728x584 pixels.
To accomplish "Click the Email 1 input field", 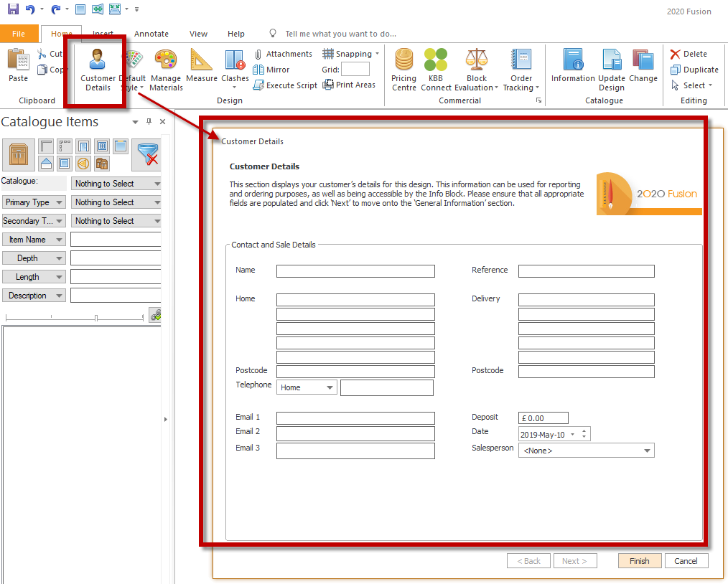I will pos(355,418).
